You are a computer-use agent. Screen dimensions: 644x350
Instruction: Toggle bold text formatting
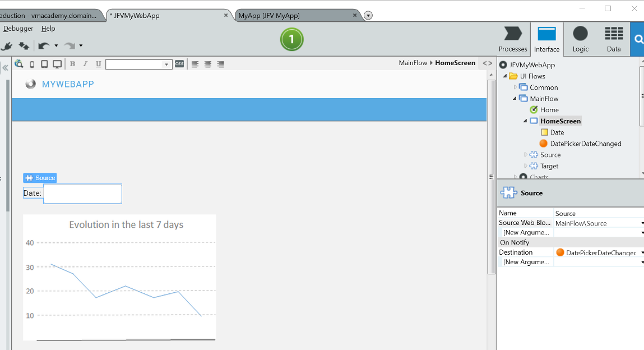(72, 64)
